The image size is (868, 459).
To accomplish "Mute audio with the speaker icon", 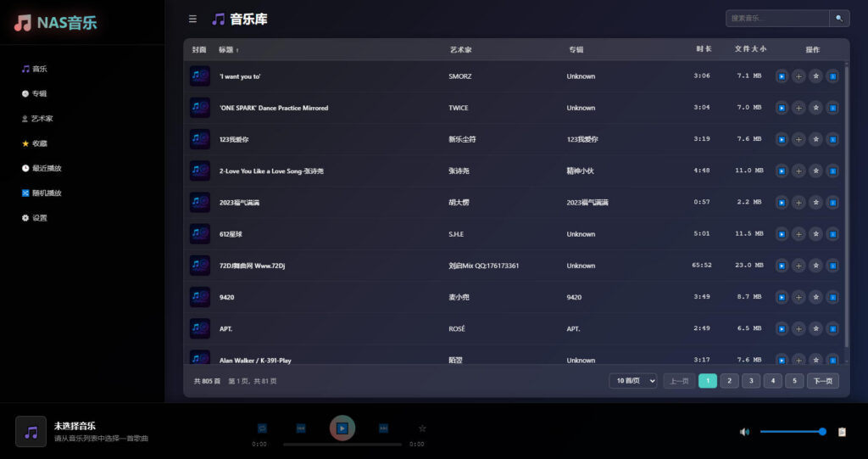I will coord(744,432).
